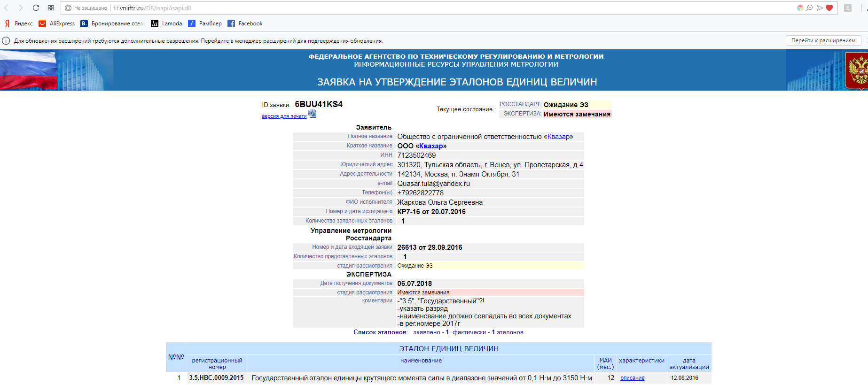Click the globe site-info icon
This screenshot has width=868, height=385.
click(68, 8)
